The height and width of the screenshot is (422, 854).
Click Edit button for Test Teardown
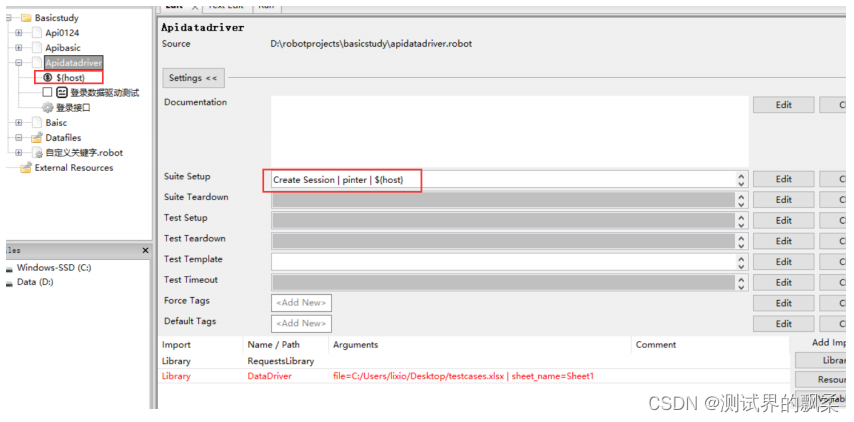click(784, 241)
